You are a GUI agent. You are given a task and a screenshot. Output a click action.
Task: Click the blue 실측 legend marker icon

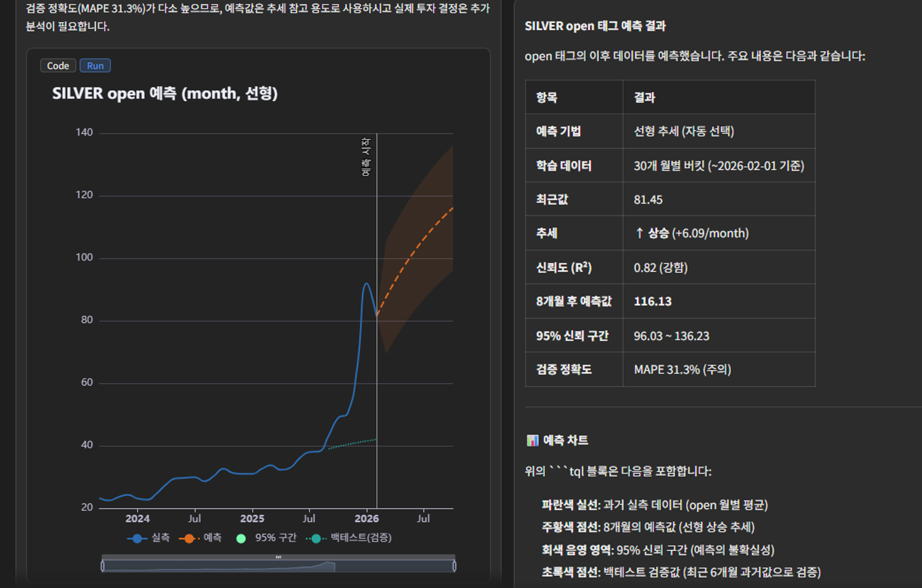point(137,538)
